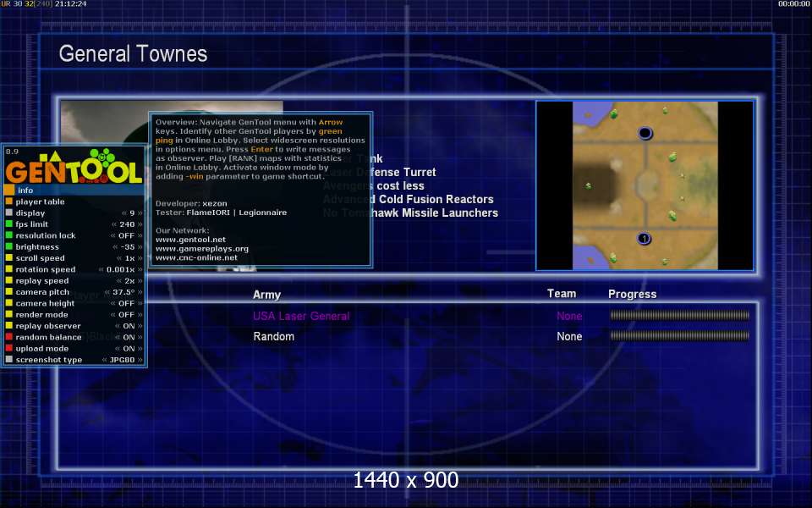Screen dimensions: 812x508
Task: Toggle the replay observer ON value
Action: point(129,327)
